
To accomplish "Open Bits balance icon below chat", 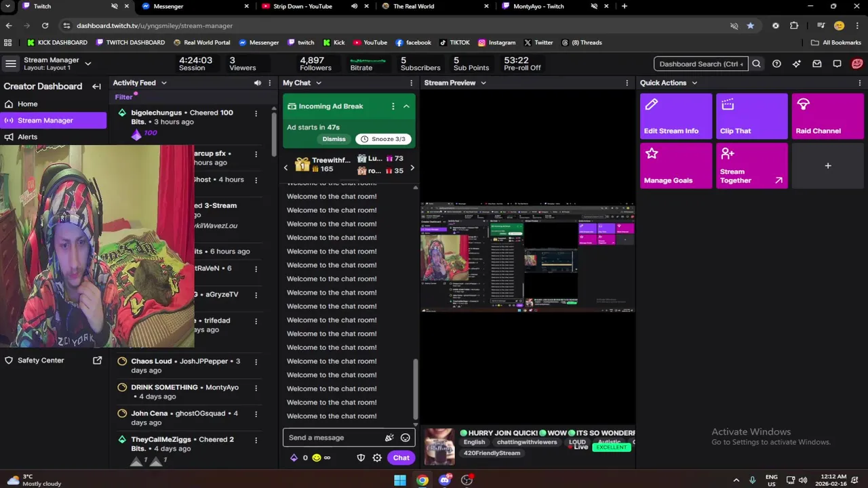I will 294,457.
